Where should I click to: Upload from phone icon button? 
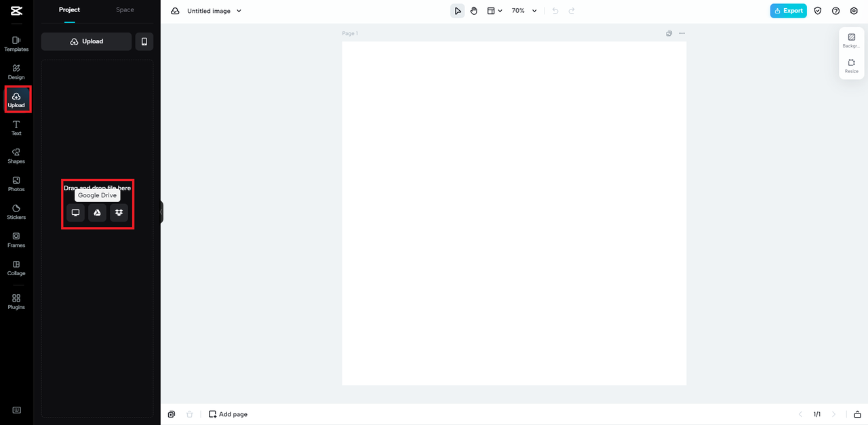click(144, 41)
